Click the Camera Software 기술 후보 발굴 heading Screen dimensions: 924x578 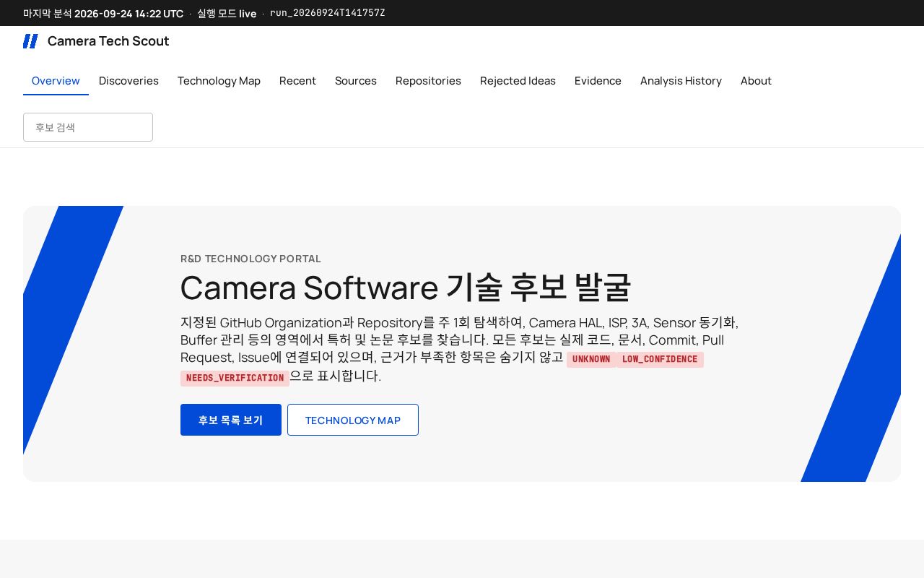(x=406, y=288)
